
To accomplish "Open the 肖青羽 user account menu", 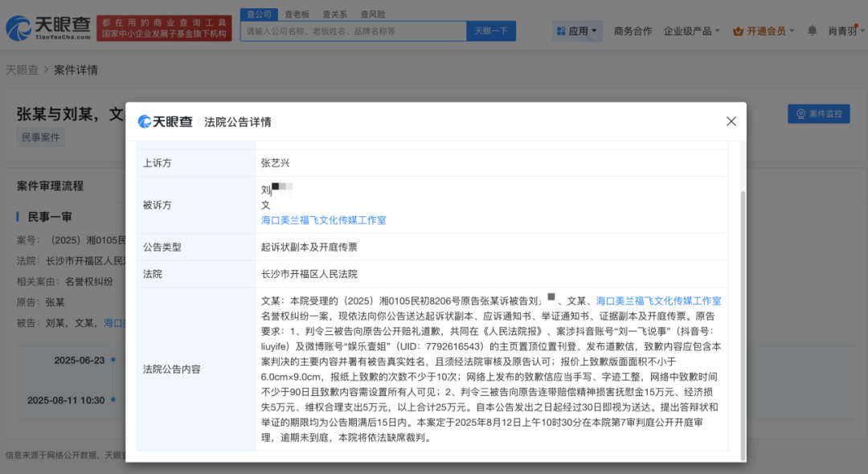I will point(844,31).
